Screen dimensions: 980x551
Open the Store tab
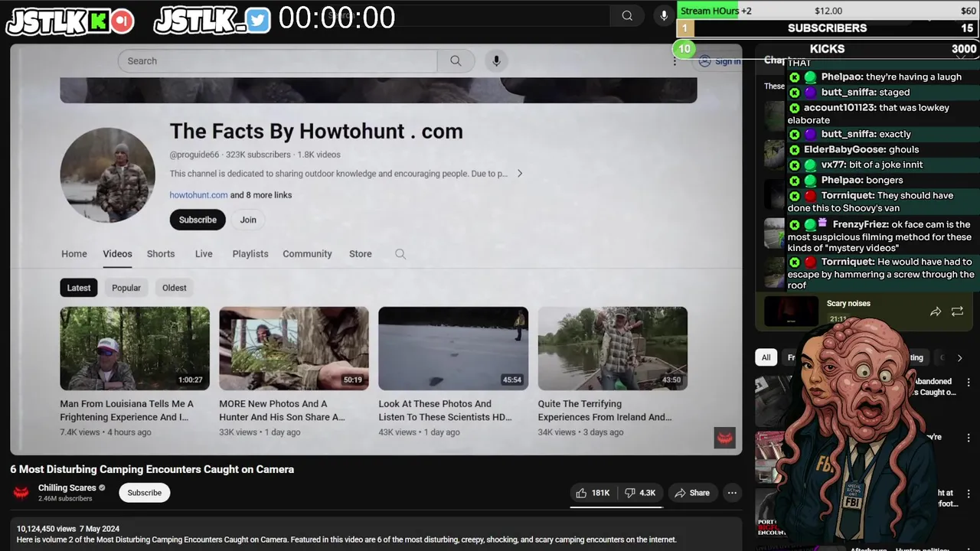coord(361,254)
